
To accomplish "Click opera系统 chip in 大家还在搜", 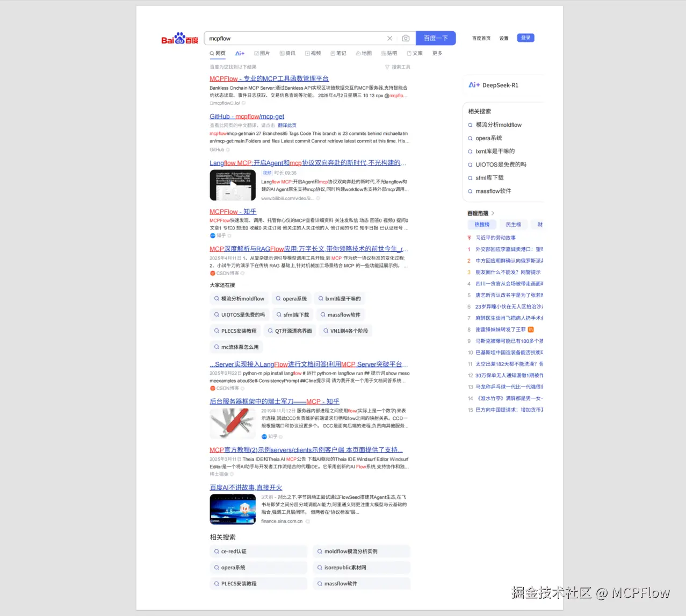I will click(291, 298).
